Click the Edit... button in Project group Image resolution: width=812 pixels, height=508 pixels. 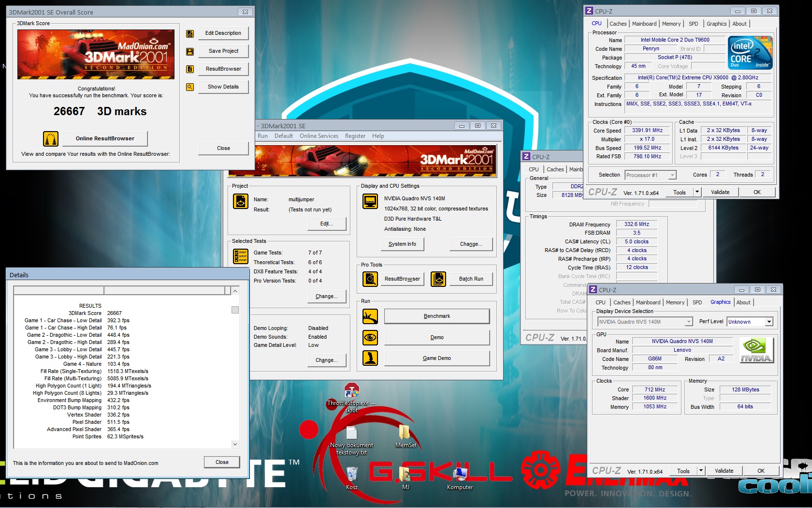click(x=327, y=224)
